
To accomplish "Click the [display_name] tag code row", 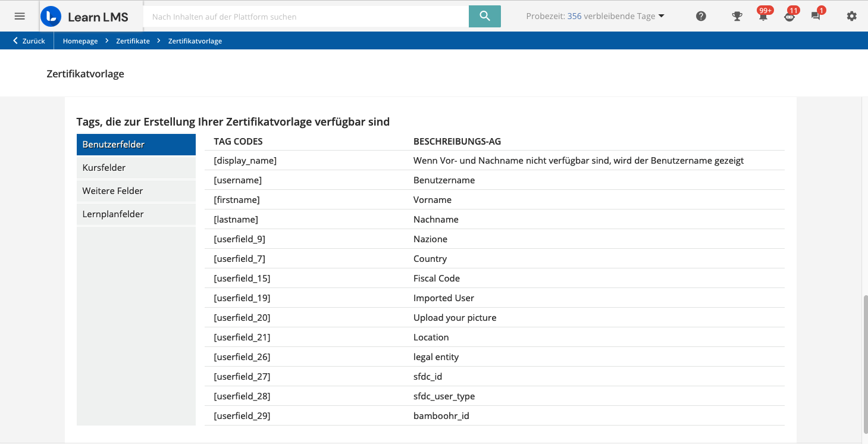I will [494, 161].
